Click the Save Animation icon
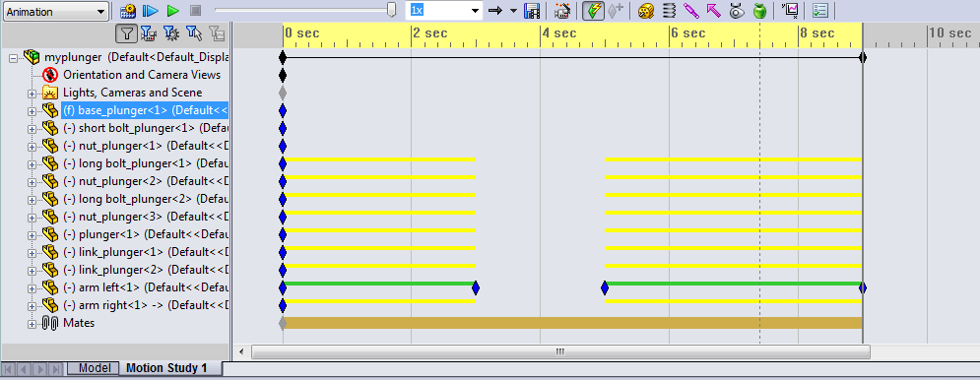Viewport: 980px width, 380px height. pyautogui.click(x=532, y=11)
